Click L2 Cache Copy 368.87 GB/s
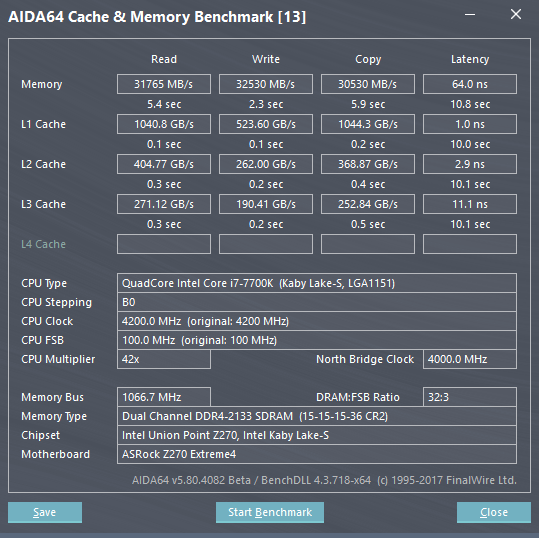The width and height of the screenshot is (539, 538). [368, 164]
